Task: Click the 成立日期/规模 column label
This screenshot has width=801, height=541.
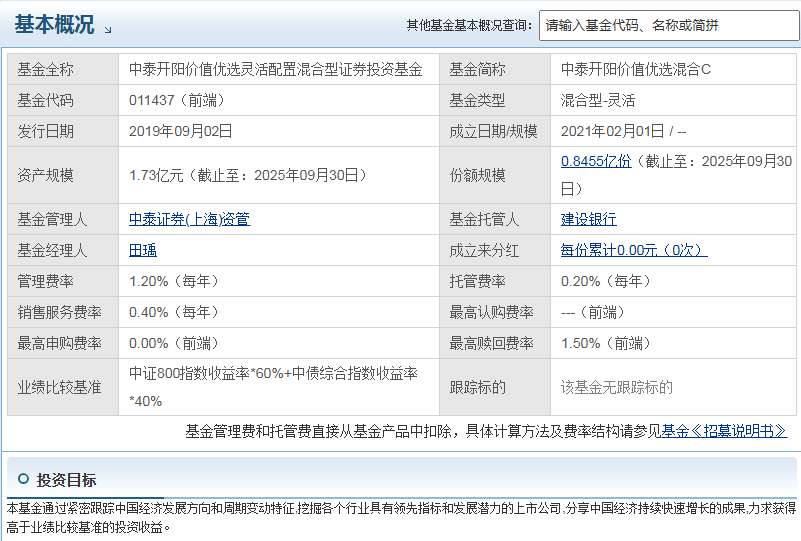Action: point(493,131)
